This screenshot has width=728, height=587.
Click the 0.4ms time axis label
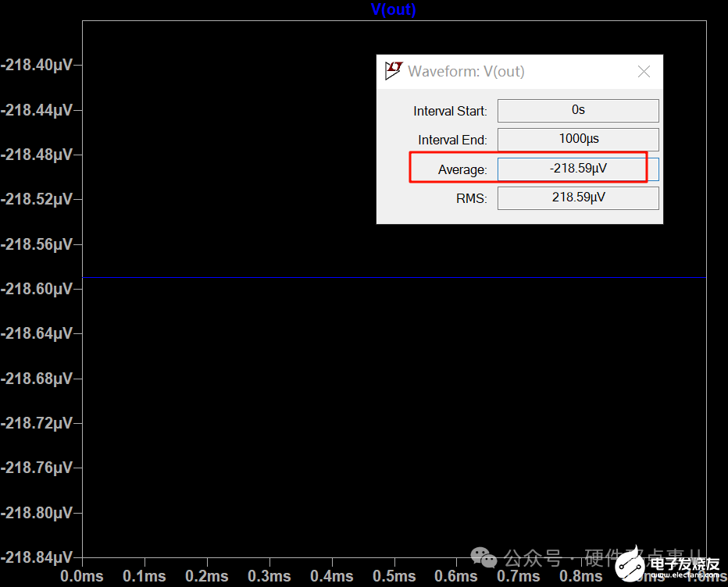click(x=331, y=576)
